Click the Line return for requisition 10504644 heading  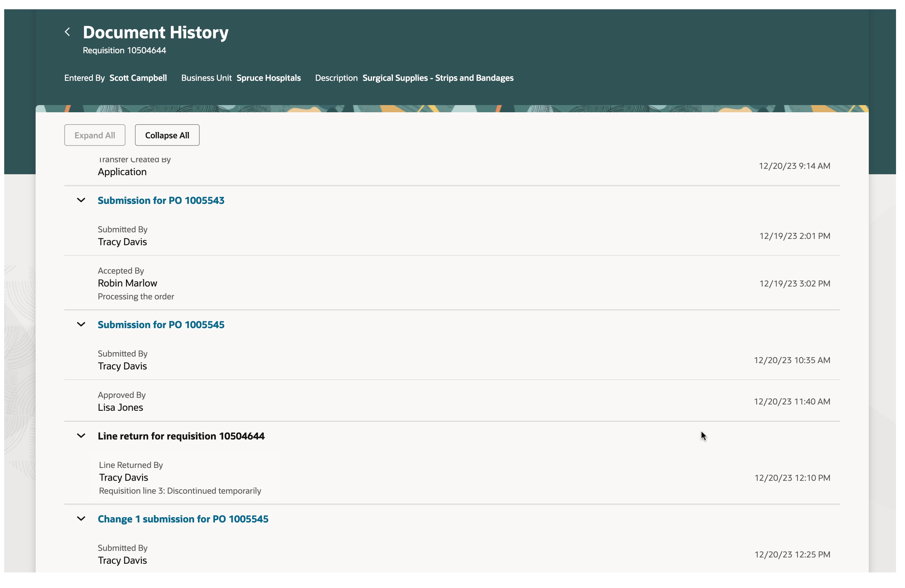point(181,436)
